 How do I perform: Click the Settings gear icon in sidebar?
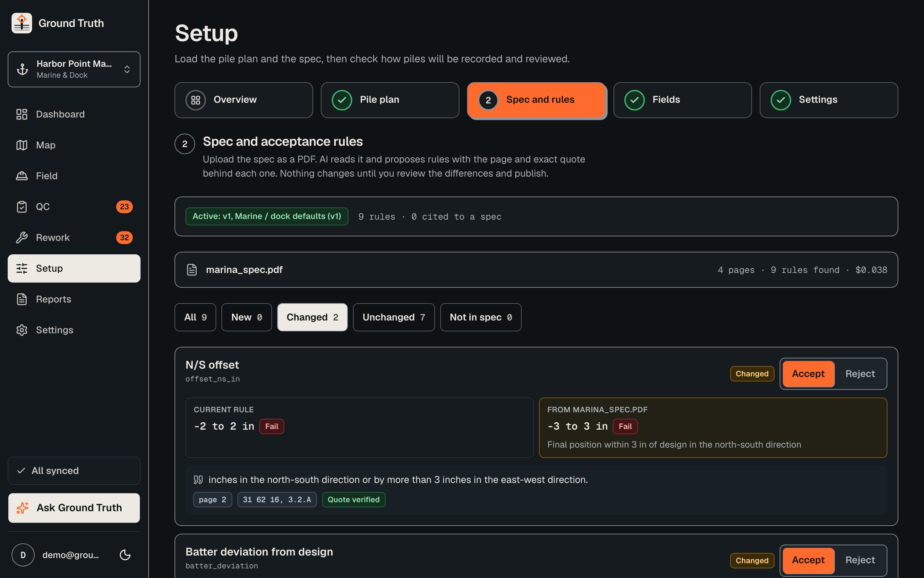[x=22, y=330]
